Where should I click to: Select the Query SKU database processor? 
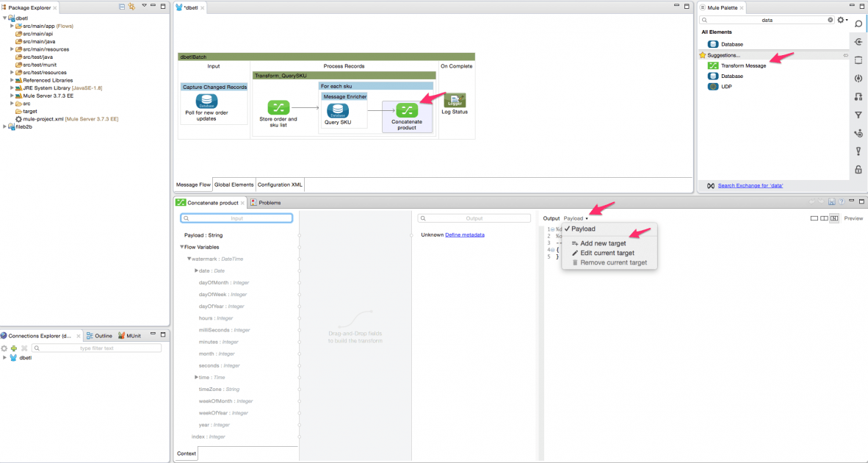point(339,109)
